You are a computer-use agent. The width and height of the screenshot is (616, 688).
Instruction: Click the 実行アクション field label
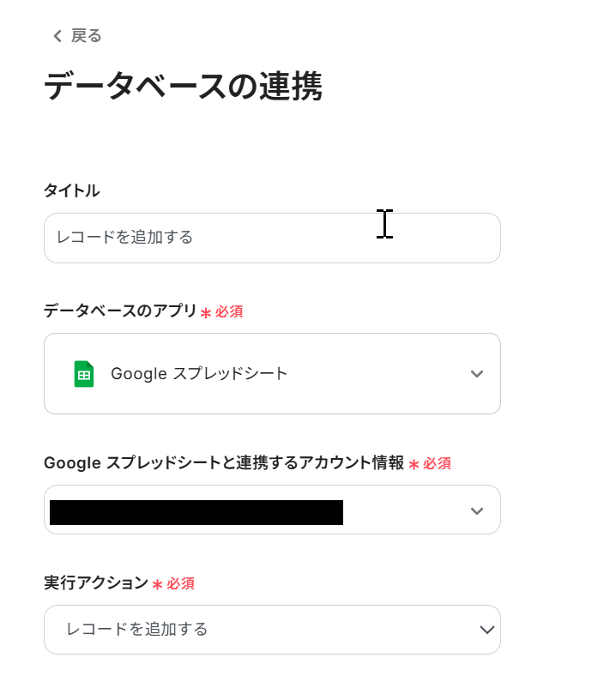(x=96, y=583)
